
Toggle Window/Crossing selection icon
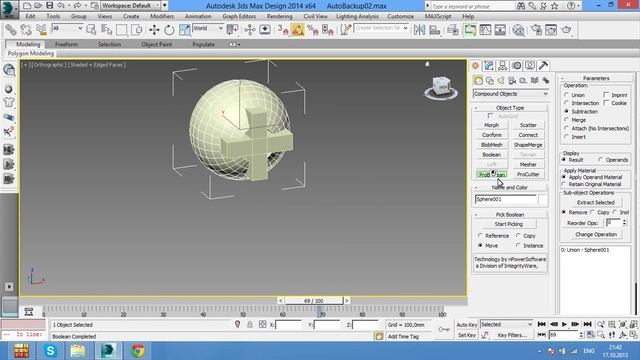pyautogui.click(x=137, y=29)
